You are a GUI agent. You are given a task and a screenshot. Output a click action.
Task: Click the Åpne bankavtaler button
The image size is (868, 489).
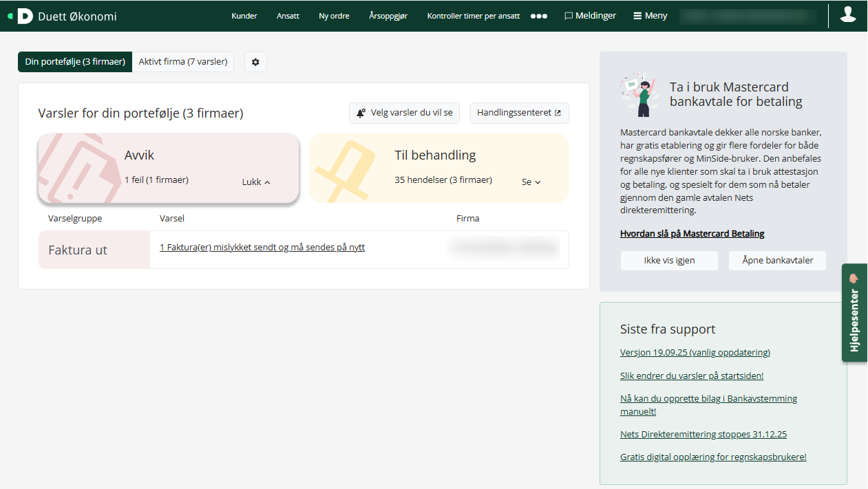coord(777,261)
